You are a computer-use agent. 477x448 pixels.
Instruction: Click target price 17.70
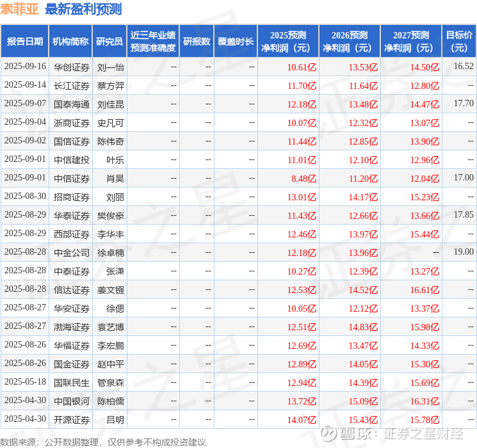464,103
